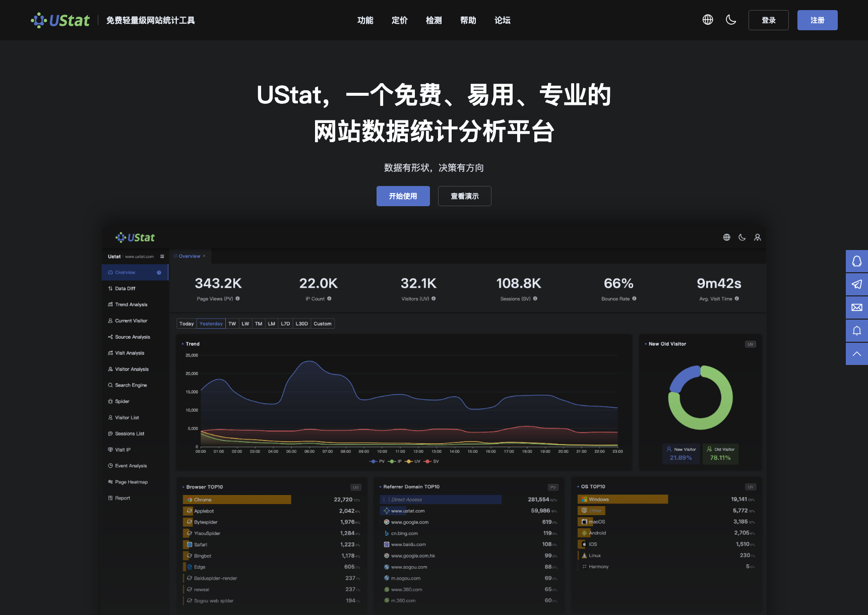868x615 pixels.
Task: Open Visit IP in the sidebar
Action: [x=135, y=450]
